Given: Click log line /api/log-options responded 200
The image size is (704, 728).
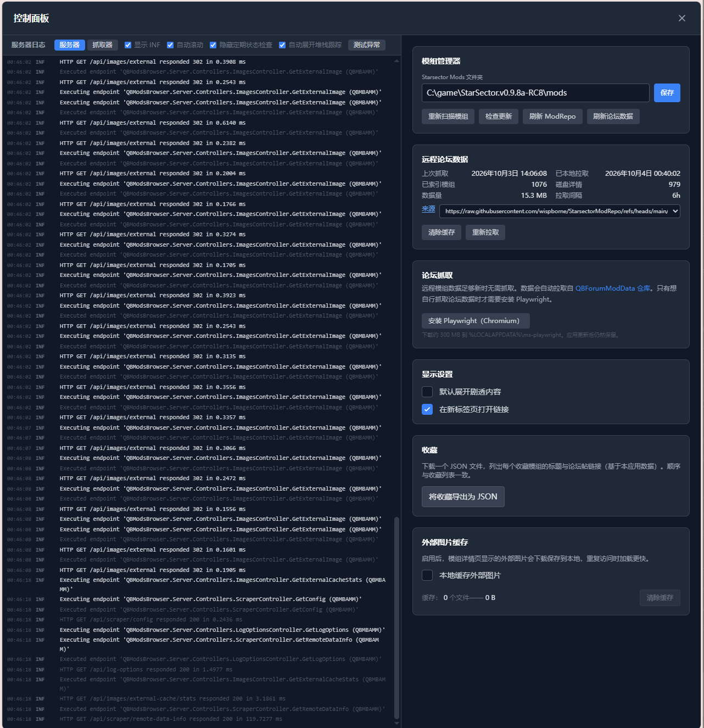Looking at the screenshot, I should coord(146,670).
